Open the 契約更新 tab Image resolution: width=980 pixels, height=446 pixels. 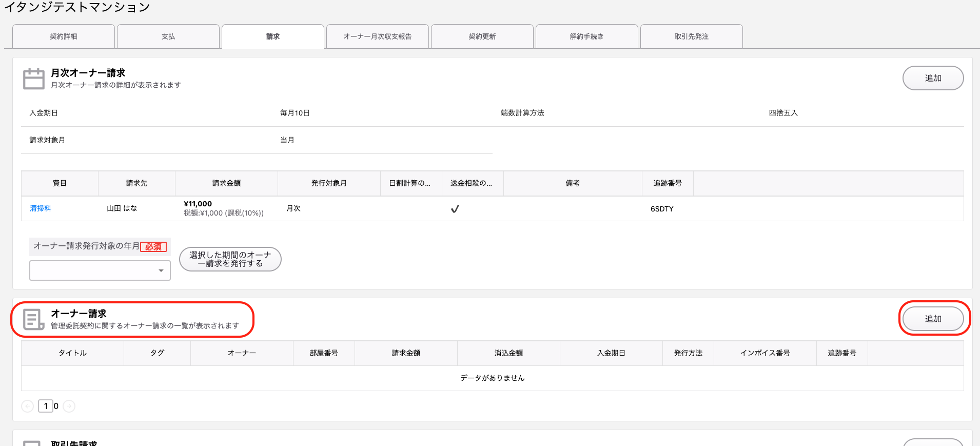tap(482, 36)
